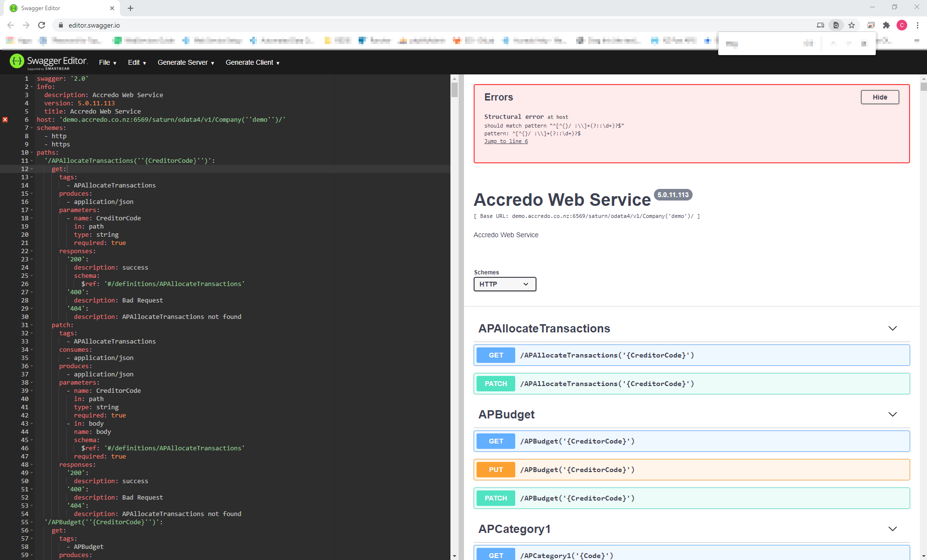Open the Chrome profile avatar
The image size is (927, 560).
(902, 25)
